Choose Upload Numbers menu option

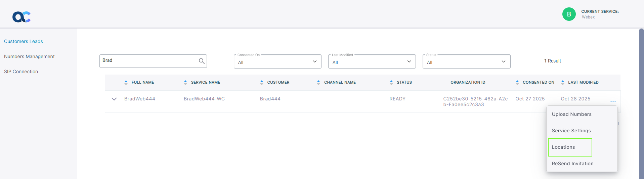click(571, 114)
